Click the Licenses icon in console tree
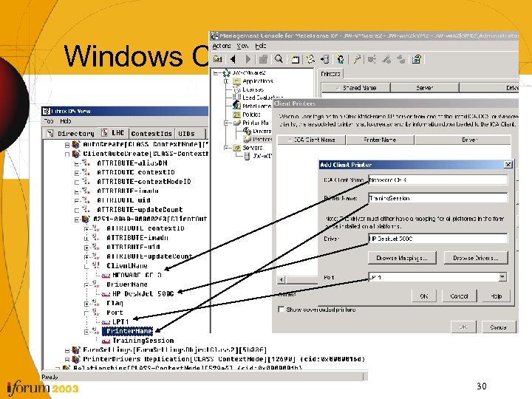The height and width of the screenshot is (399, 532). click(237, 89)
